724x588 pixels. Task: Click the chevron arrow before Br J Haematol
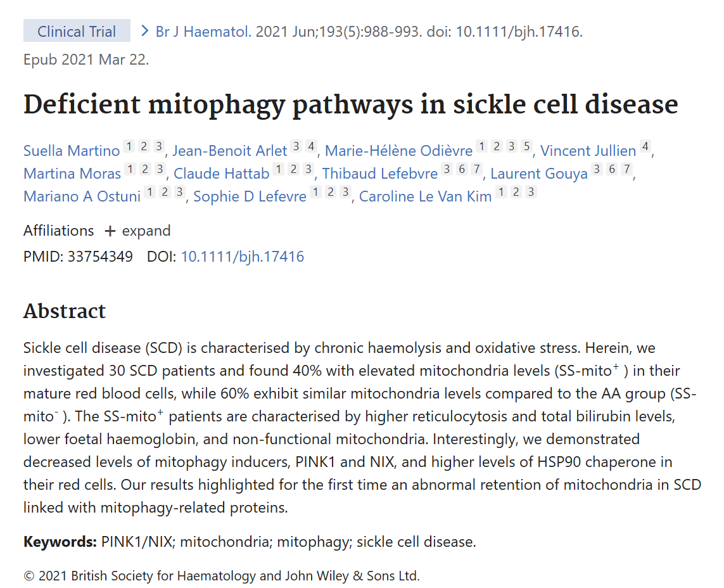click(145, 31)
